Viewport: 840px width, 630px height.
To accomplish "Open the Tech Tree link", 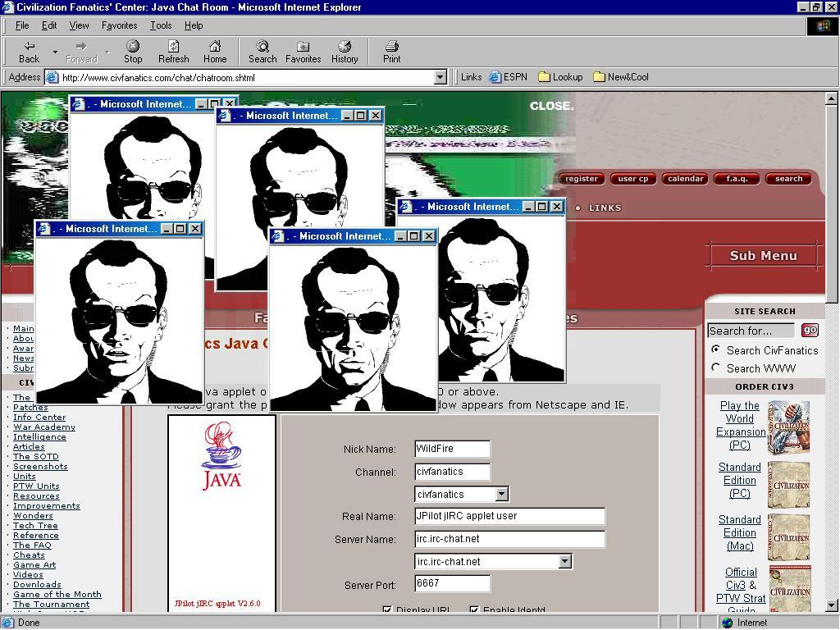I will 35,526.
